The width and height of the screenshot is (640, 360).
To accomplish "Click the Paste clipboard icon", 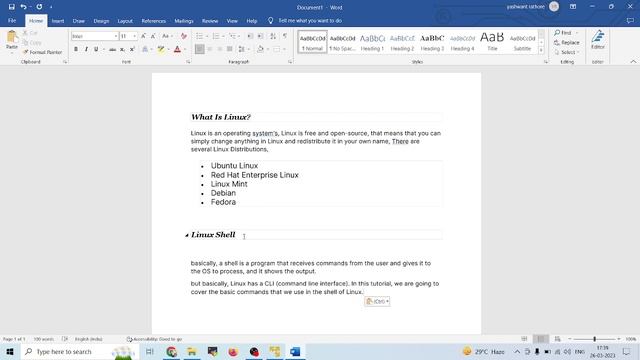I will click(x=12, y=37).
